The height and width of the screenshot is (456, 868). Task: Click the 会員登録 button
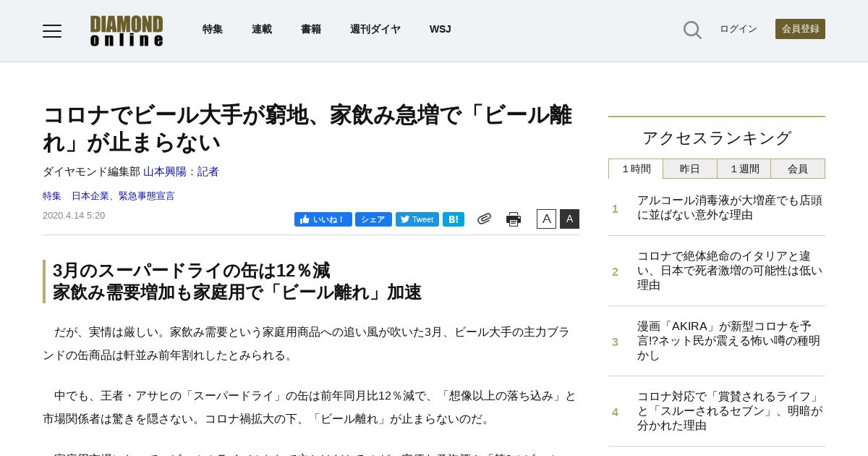click(800, 29)
